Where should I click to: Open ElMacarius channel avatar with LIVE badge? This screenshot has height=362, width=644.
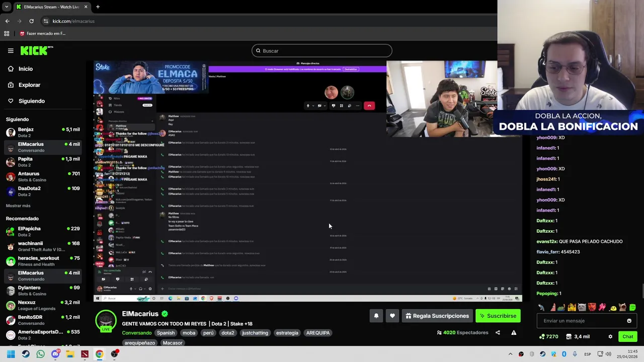[106, 321]
